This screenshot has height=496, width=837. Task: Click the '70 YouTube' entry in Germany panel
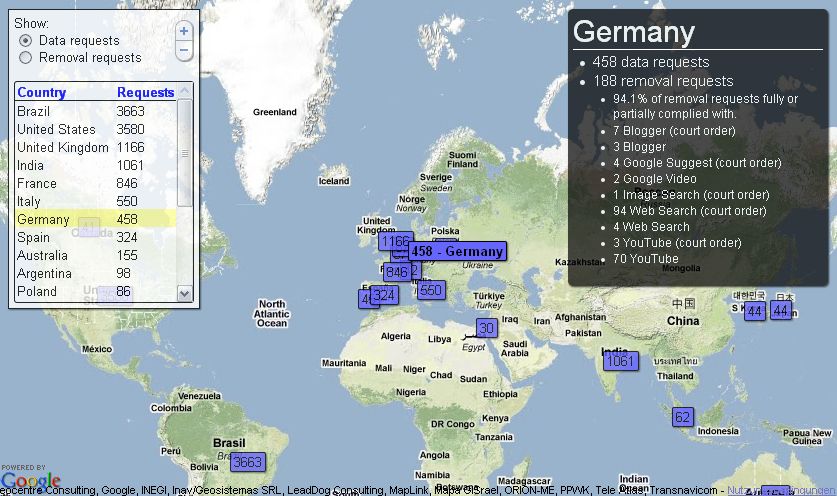[x=645, y=259]
